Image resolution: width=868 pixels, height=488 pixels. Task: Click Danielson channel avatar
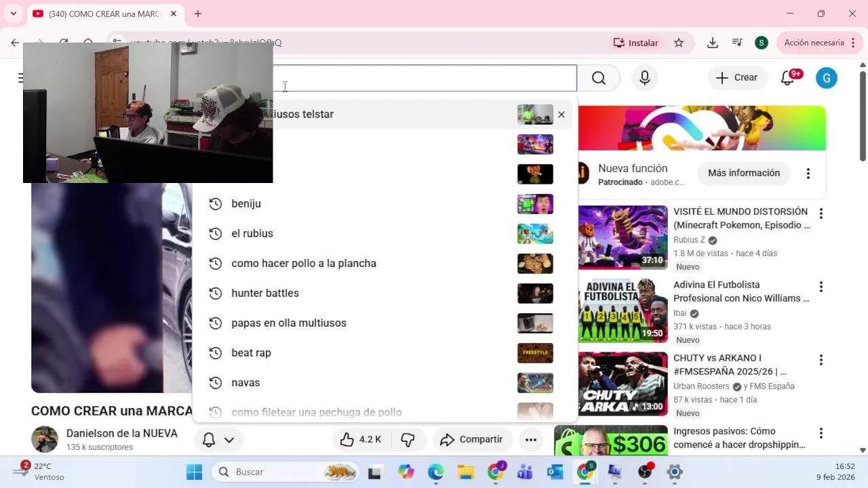[45, 439]
